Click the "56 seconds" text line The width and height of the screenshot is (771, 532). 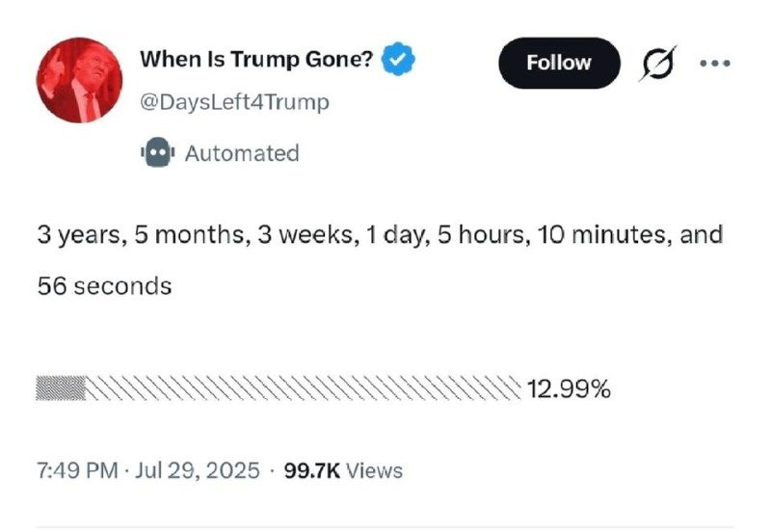(x=104, y=286)
